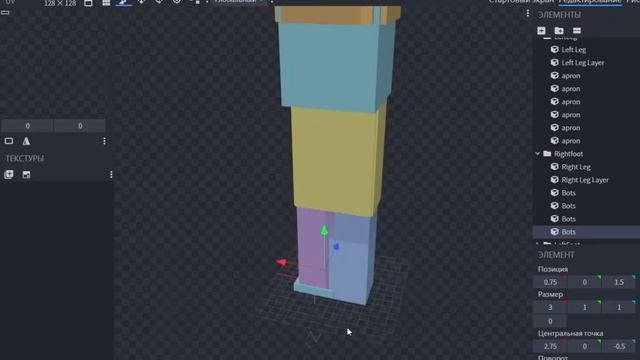
Task: Click the small rectangle icon at panel top-left
Action: tap(5, 13)
